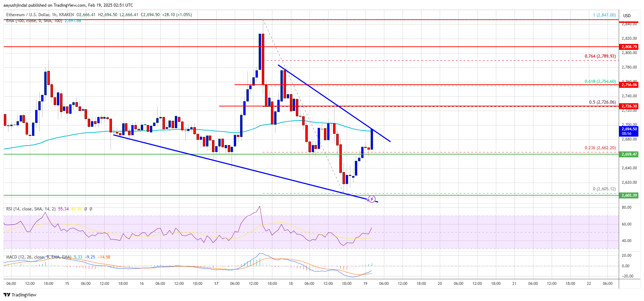Click the TradingView logo at bottom left
This screenshot has width=644, height=301.
click(20, 295)
